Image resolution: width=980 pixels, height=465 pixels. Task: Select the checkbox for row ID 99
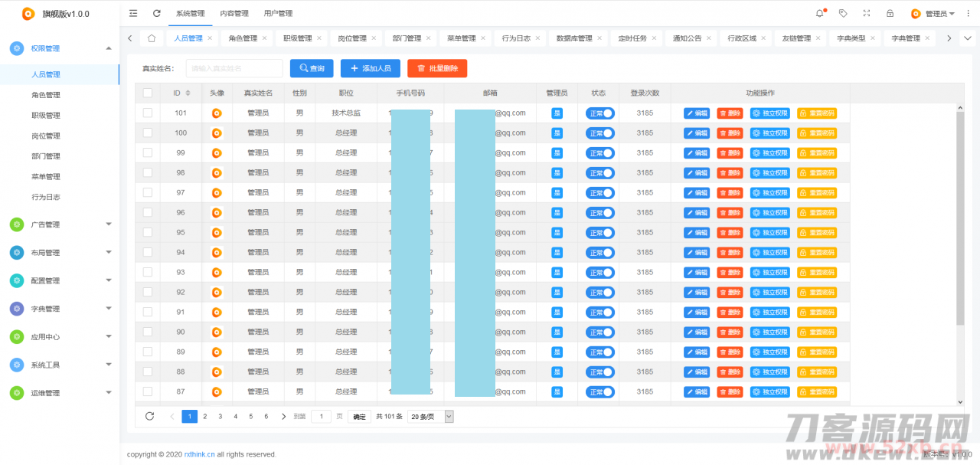point(148,152)
